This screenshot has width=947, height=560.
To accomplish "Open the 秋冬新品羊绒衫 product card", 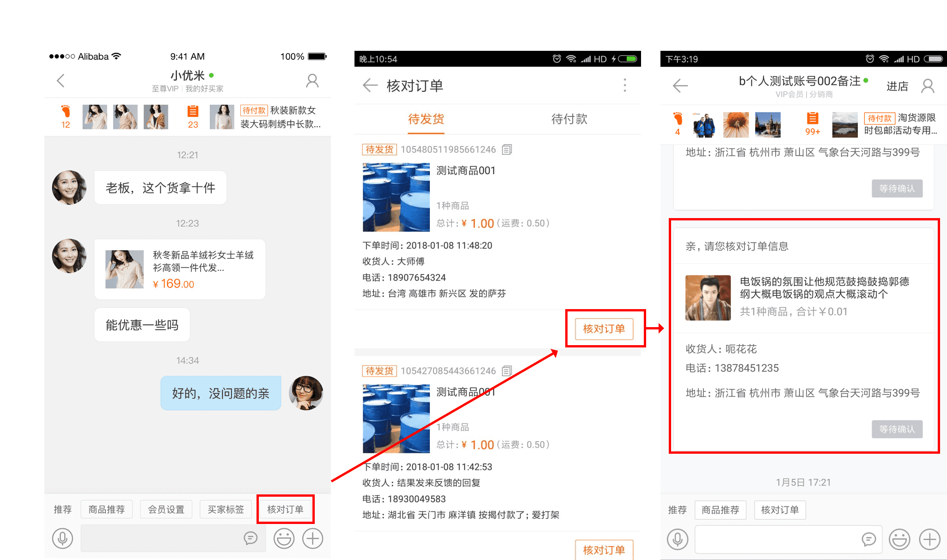I will pyautogui.click(x=180, y=269).
